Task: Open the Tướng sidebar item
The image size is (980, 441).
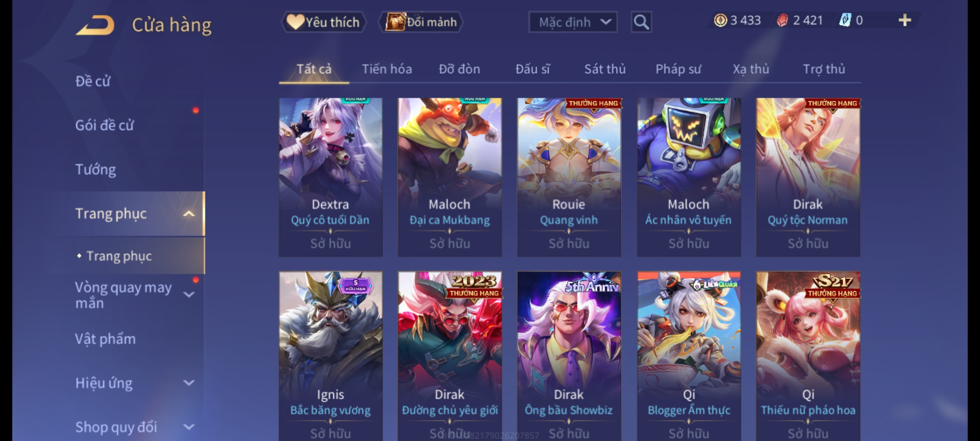Action: (x=96, y=169)
